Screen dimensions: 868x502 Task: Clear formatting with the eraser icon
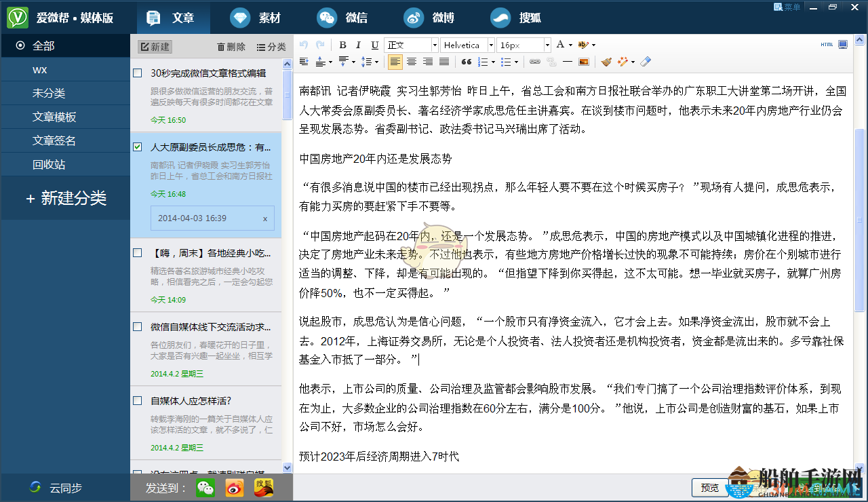pos(646,62)
